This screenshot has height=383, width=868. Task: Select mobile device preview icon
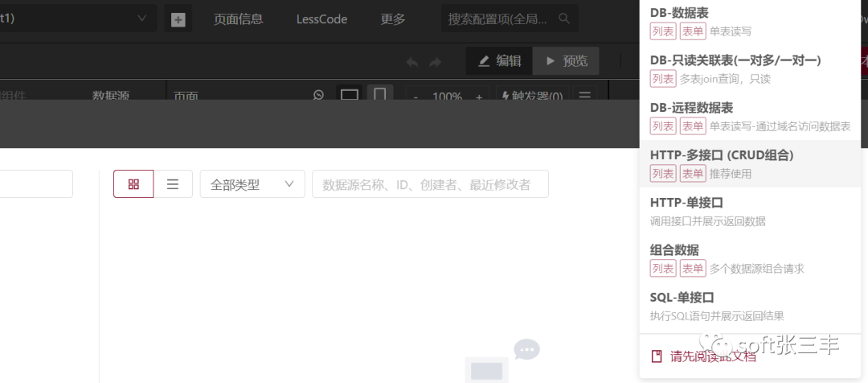pos(381,96)
